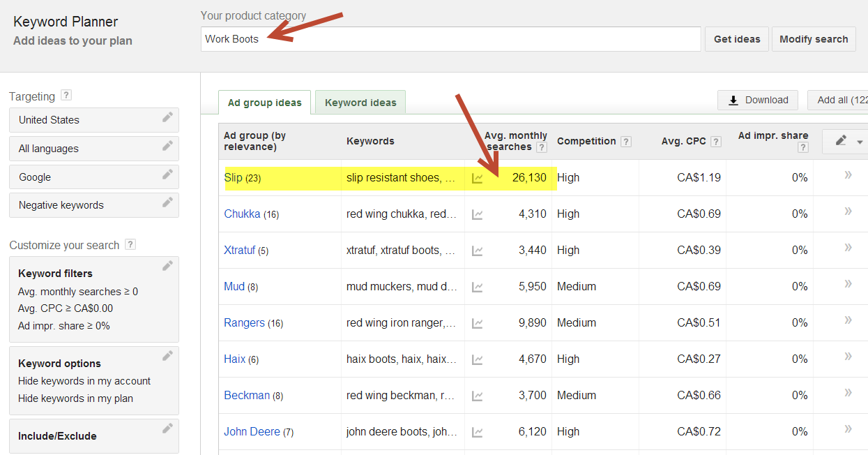868x455 pixels.
Task: Download the keyword ideas list
Action: (x=758, y=100)
